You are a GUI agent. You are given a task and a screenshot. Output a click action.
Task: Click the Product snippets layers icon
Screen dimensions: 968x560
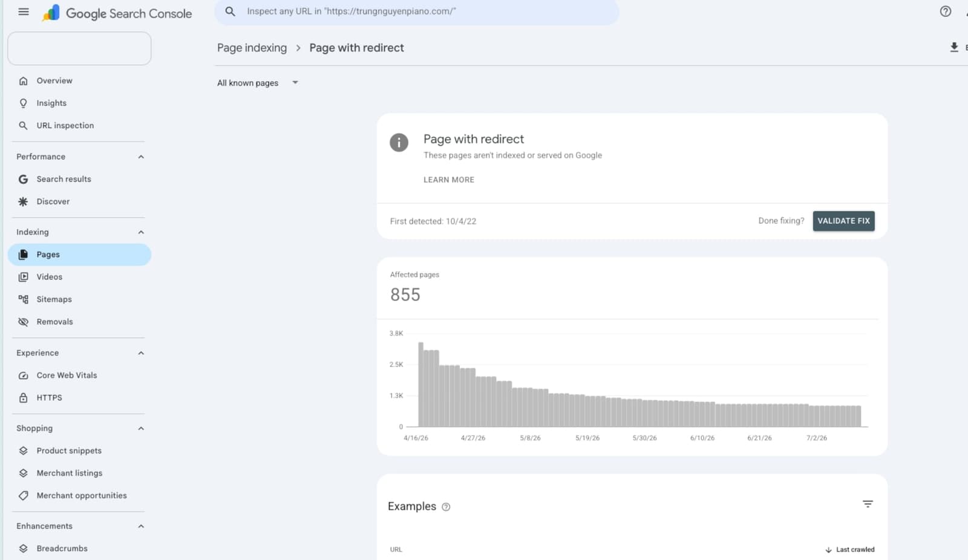point(23,451)
